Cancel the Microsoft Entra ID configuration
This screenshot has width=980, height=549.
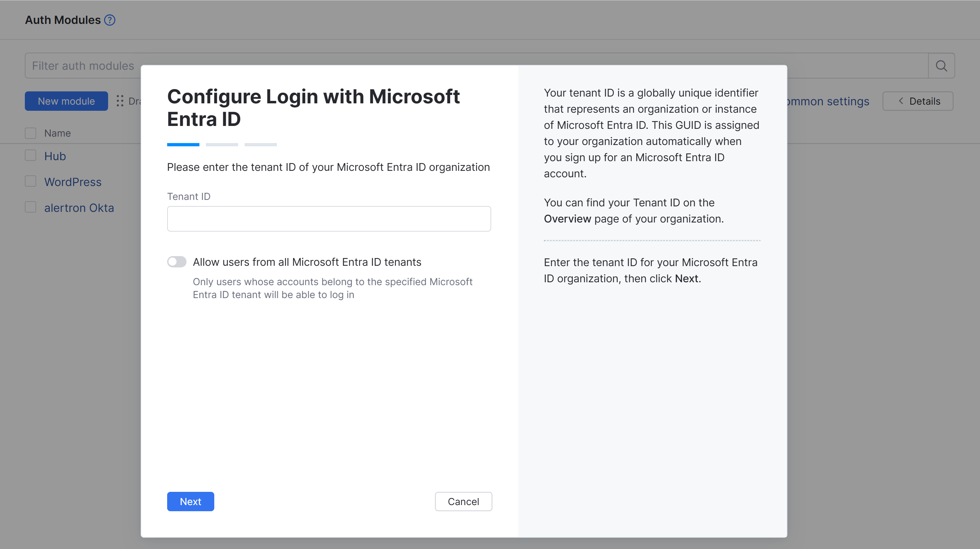coord(463,502)
